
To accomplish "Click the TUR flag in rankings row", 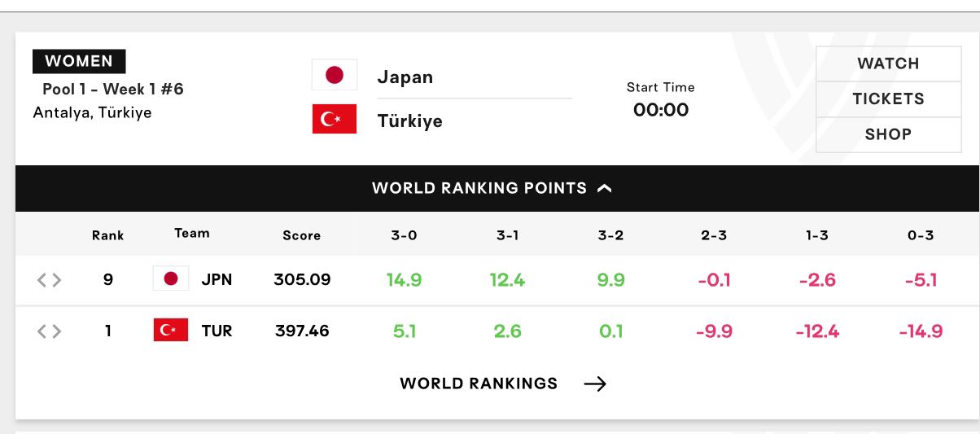I will tap(171, 330).
